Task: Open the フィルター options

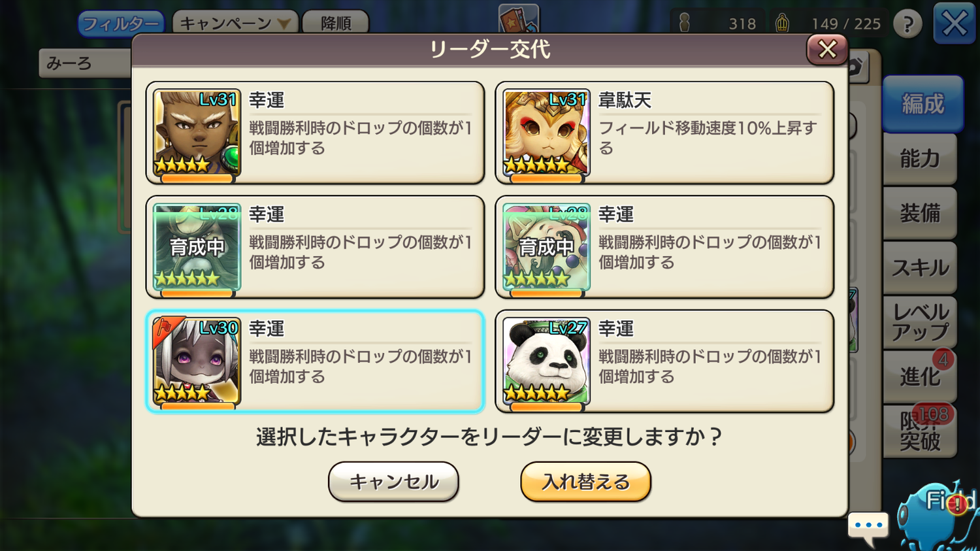Action: point(121,24)
